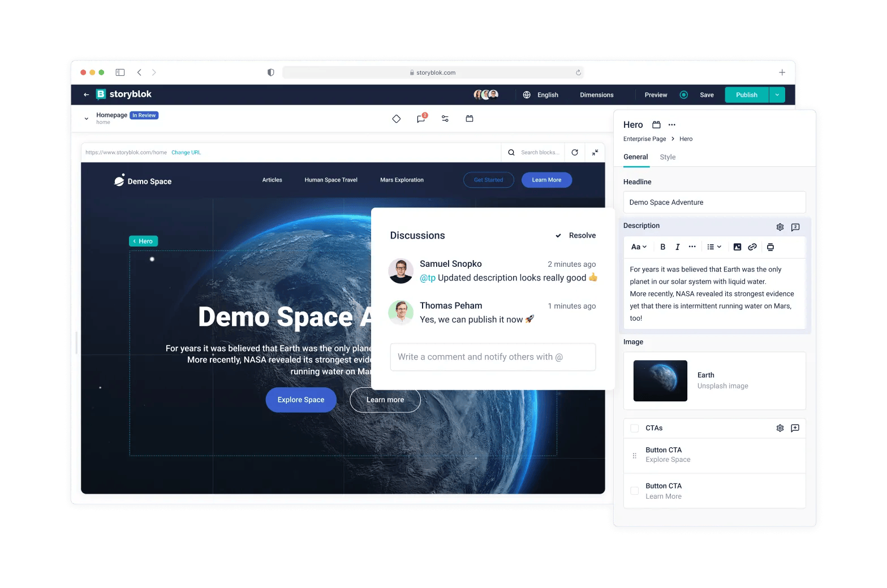Image resolution: width=887 pixels, height=588 pixels.
Task: Toggle the browser sidebar icon
Action: (x=120, y=72)
